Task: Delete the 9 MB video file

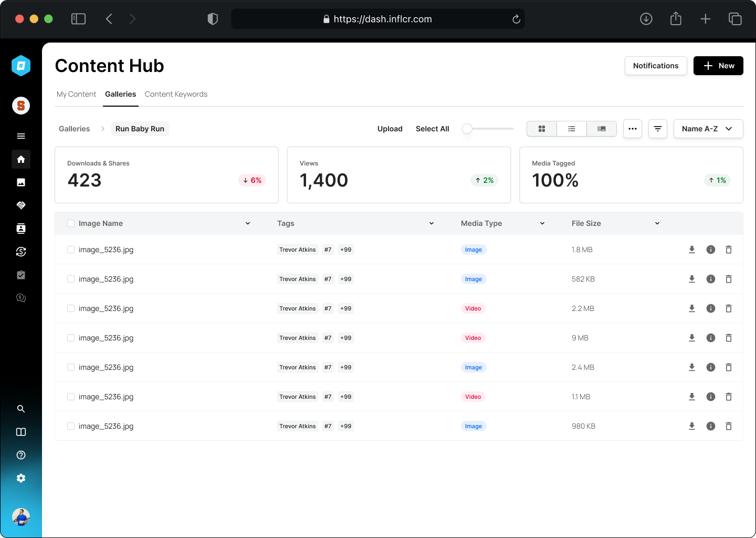Action: point(729,338)
